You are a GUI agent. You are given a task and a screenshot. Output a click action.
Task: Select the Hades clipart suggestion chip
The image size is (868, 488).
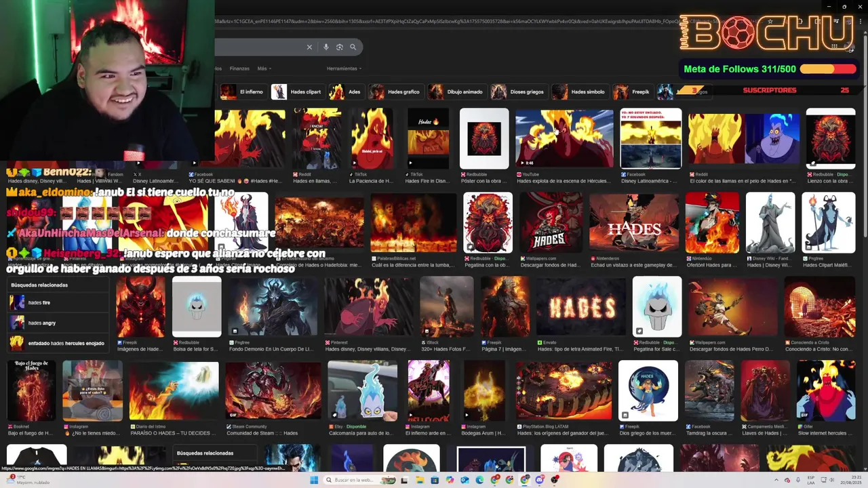[x=297, y=91]
